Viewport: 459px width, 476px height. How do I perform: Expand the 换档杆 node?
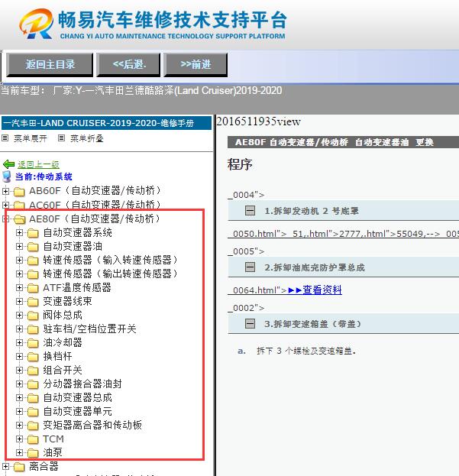coord(19,356)
